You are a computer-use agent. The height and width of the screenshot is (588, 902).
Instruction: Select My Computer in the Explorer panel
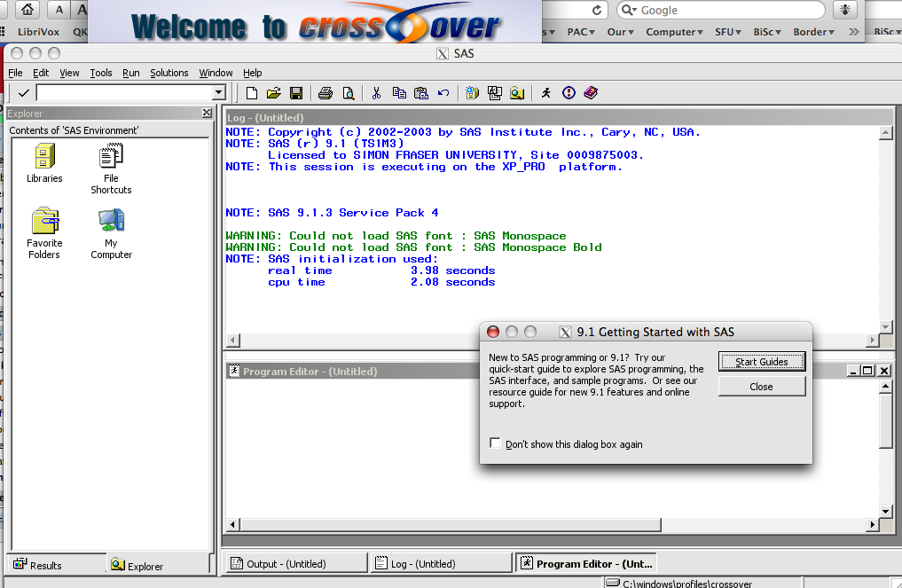(110, 222)
